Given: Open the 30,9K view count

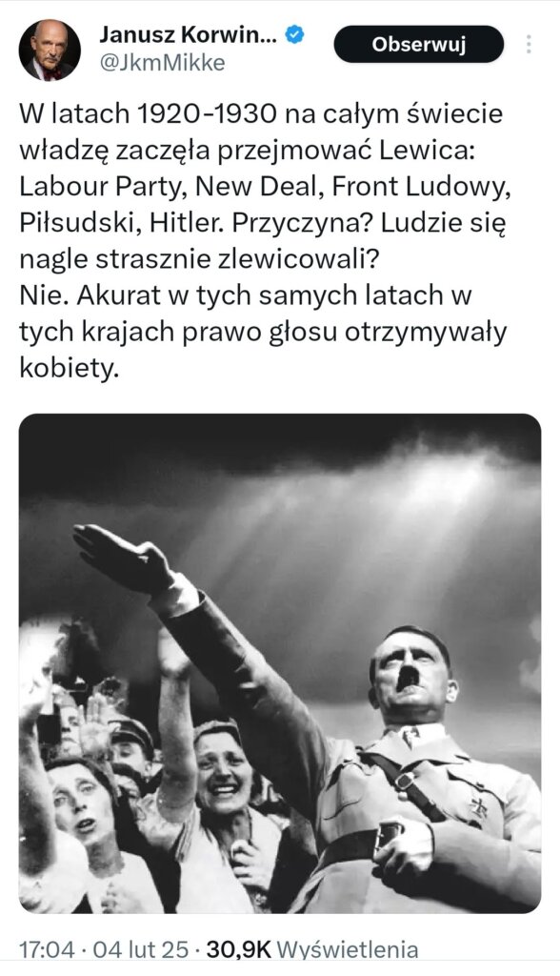Looking at the screenshot, I should (239, 950).
